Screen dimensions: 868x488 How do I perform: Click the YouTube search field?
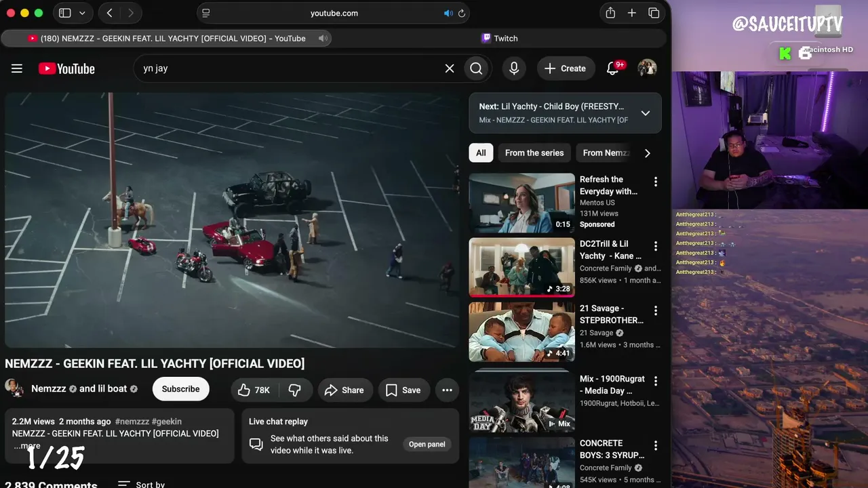point(290,68)
